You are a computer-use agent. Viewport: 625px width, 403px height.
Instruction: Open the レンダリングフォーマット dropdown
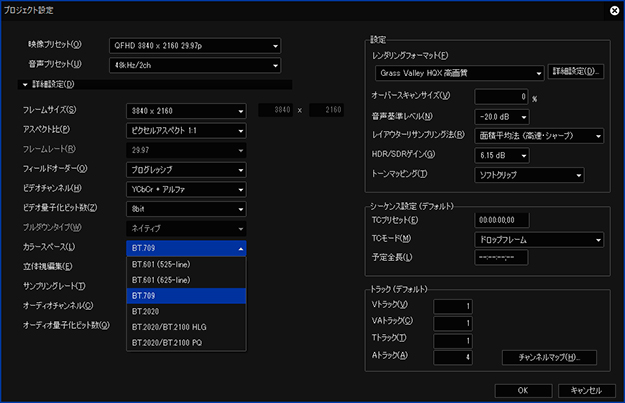pos(460,73)
